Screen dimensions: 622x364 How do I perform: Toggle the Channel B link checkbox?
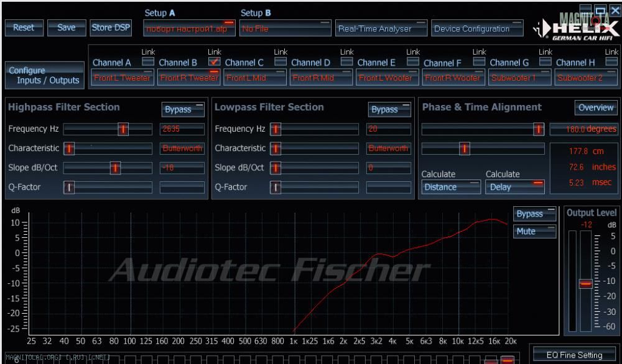coord(215,61)
